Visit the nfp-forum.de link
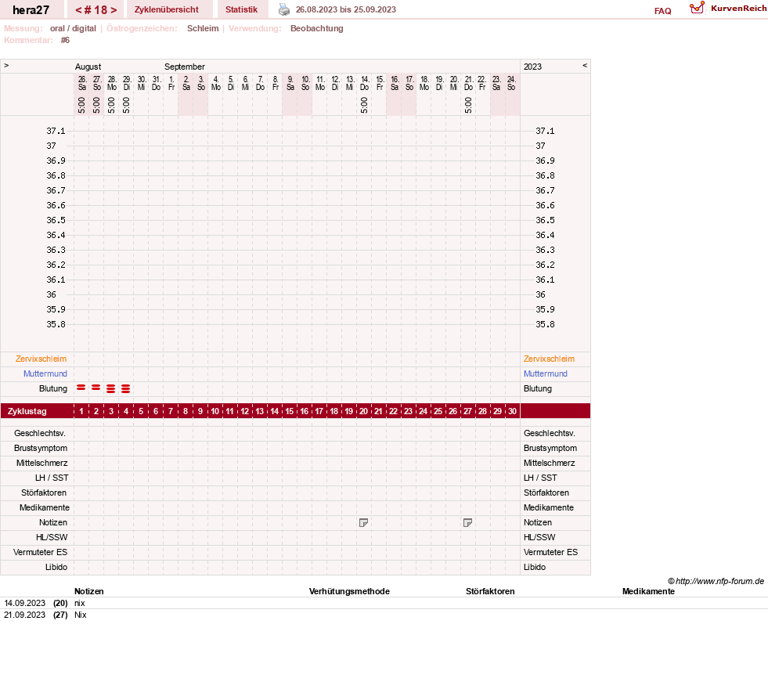The height and width of the screenshot is (700, 768). tap(719, 582)
